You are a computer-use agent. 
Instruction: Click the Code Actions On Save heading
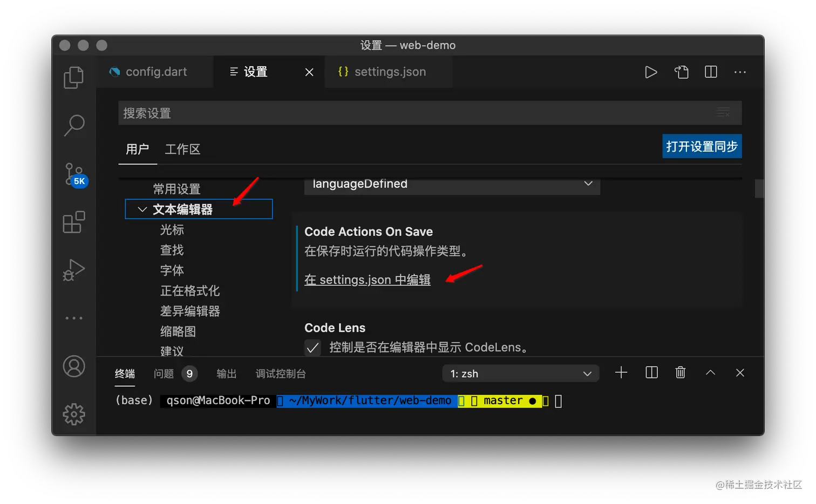[x=369, y=231]
